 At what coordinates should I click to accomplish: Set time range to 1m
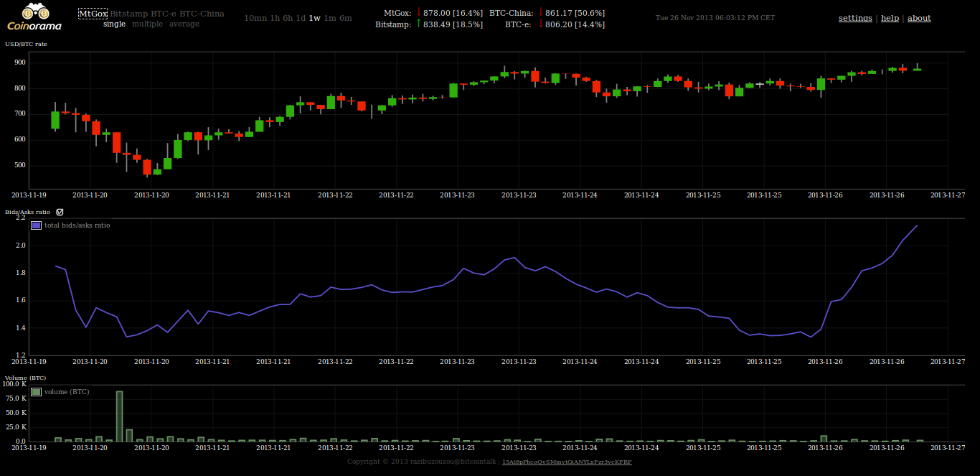pyautogui.click(x=329, y=18)
